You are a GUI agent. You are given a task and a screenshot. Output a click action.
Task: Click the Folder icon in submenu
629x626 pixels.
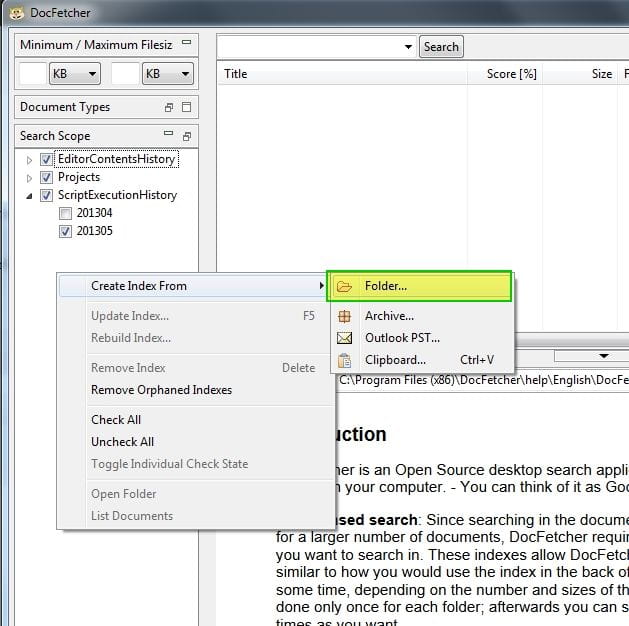(344, 286)
